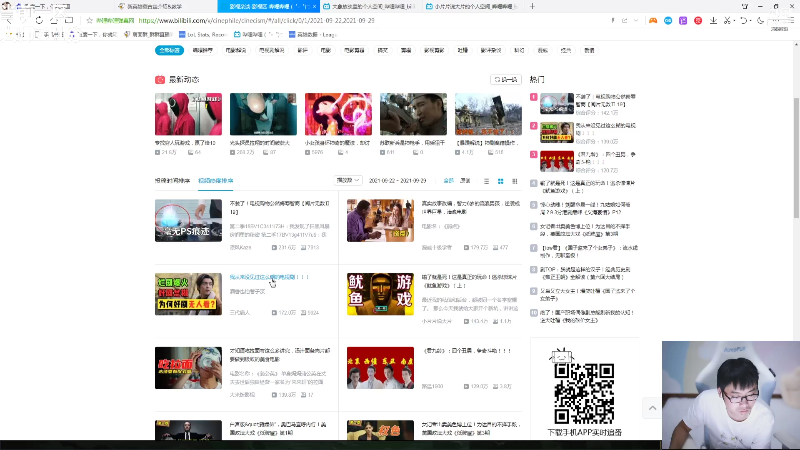Screen dimensions: 800x450
Task: Open the 为何好剧无人看 video thumbnail
Action: [188, 294]
